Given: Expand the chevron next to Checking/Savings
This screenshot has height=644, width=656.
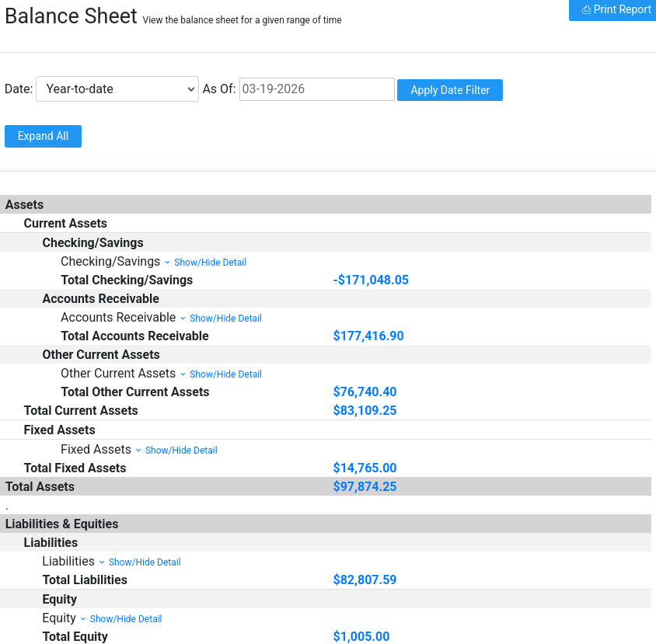Looking at the screenshot, I should (166, 262).
